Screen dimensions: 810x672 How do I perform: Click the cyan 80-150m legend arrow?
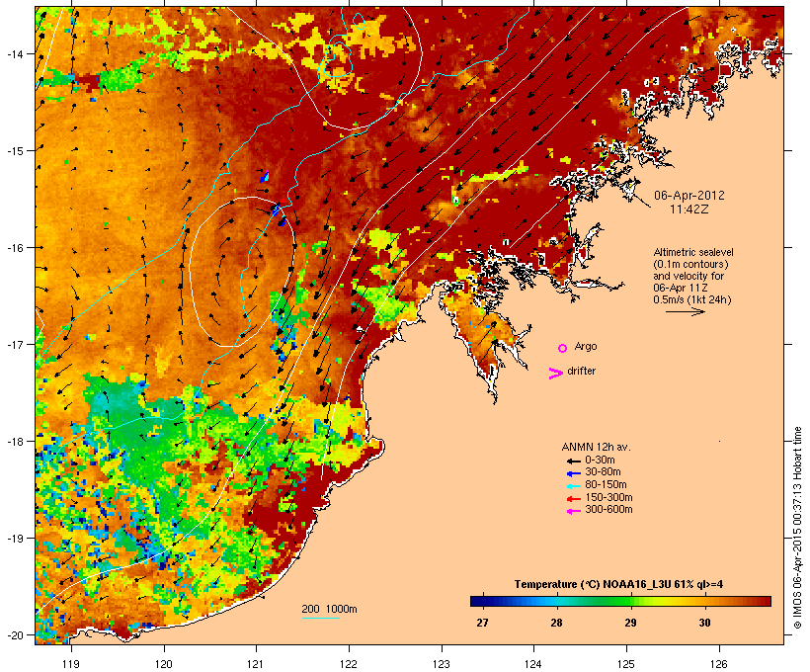point(573,486)
